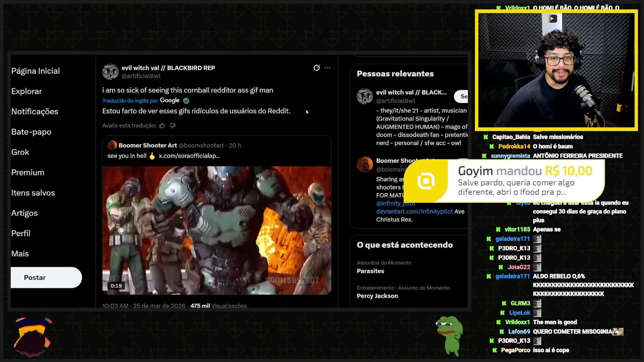
Task: Click the Postar button
Action: pyautogui.click(x=46, y=278)
